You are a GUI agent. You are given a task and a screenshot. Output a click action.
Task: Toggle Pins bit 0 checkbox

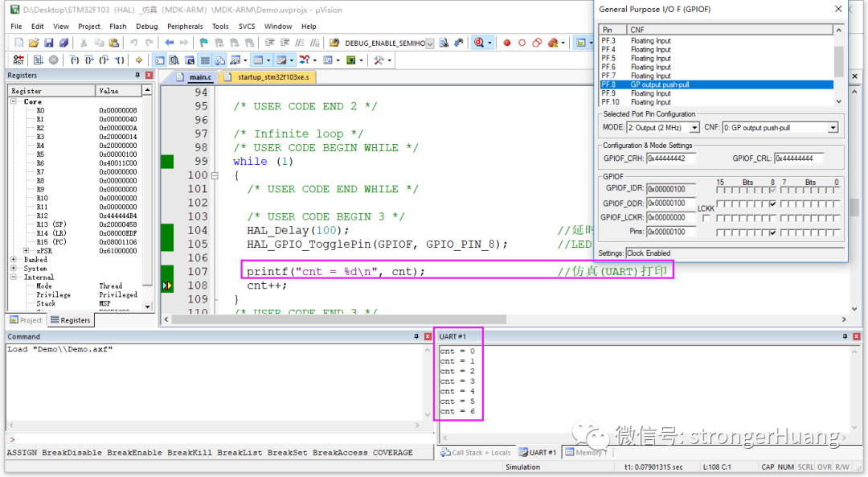[837, 232]
